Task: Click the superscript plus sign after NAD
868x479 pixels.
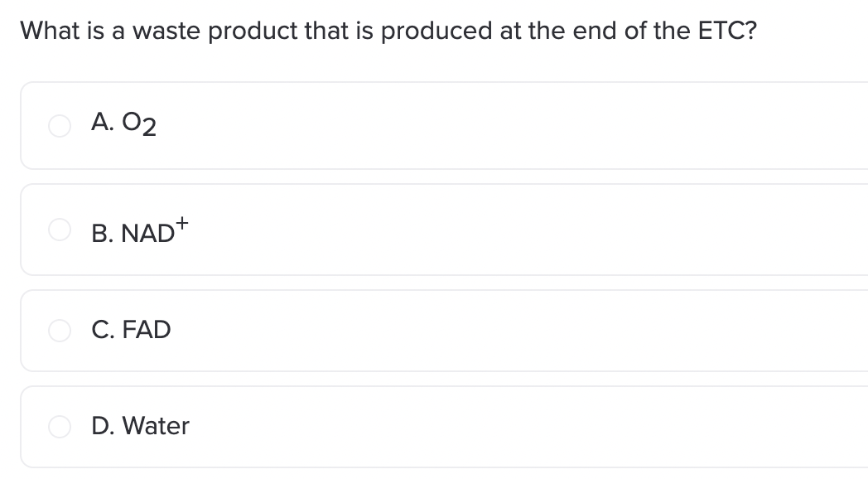Action: 182,223
